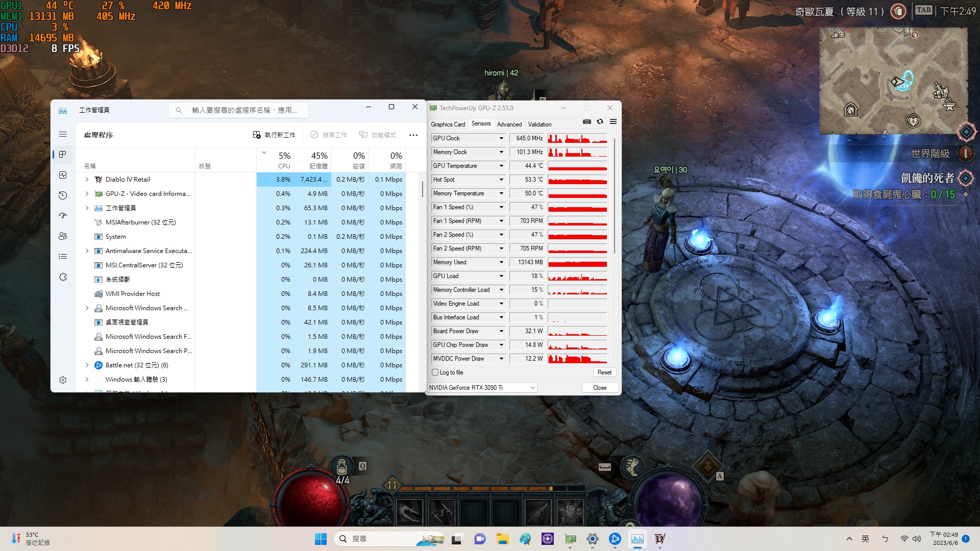The width and height of the screenshot is (980, 551).
Task: Open Memory Used sensor dropdown
Action: (501, 262)
